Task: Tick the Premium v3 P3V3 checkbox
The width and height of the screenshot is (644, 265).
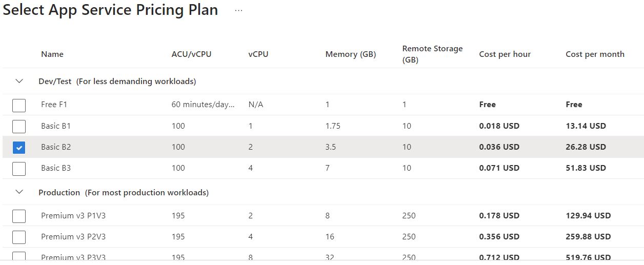Action: click(19, 256)
